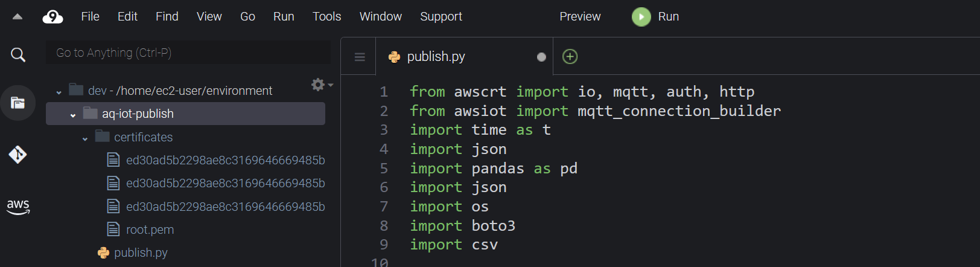The image size is (980, 267).
Task: Collapse the dev environment root folder
Action: coord(59,92)
